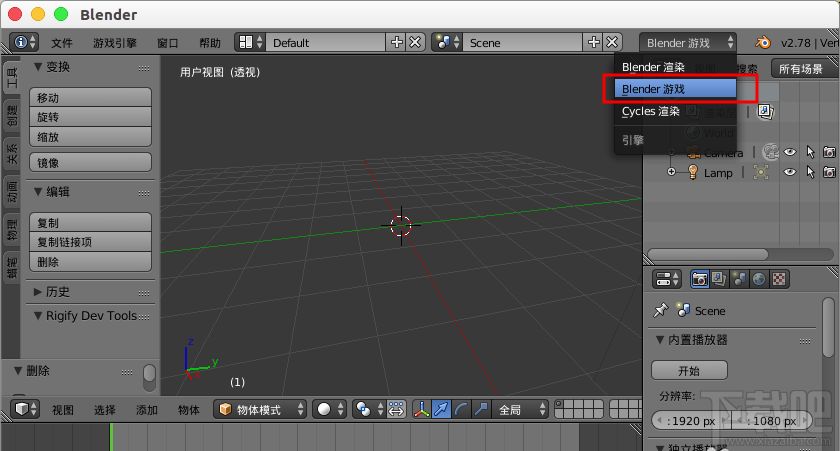The image size is (840, 451).
Task: Toggle the pin icon in properties panel
Action: click(661, 310)
